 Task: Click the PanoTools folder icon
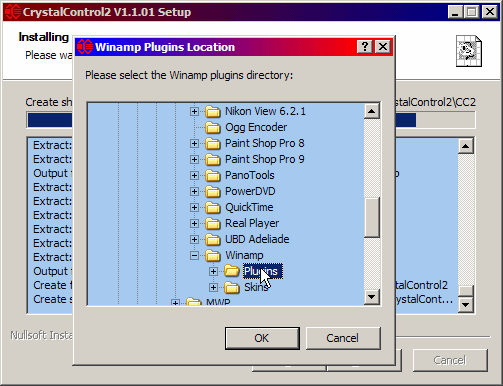[213, 175]
